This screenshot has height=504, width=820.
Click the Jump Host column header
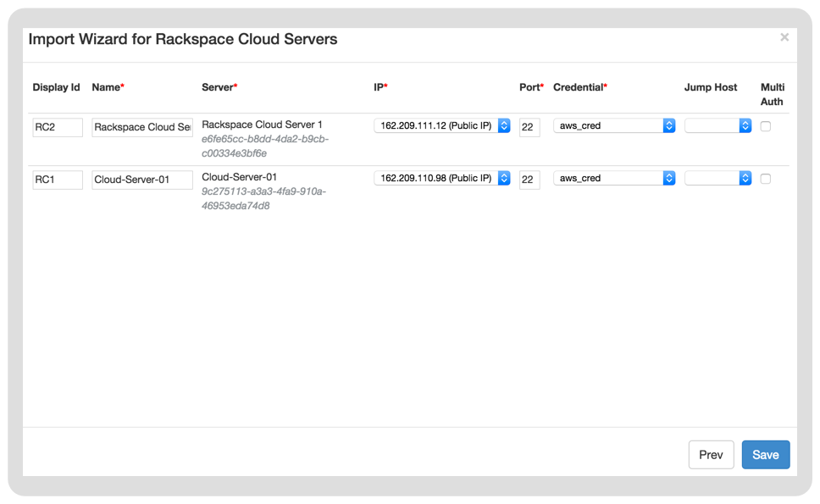711,87
